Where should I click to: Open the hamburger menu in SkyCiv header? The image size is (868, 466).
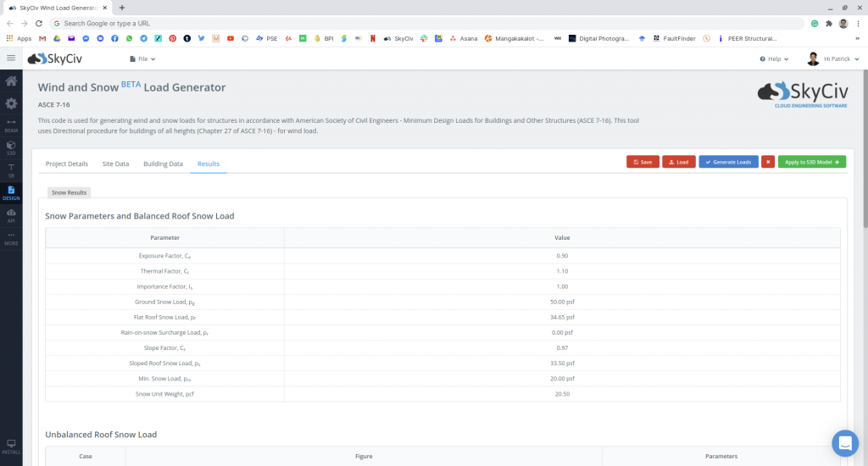11,58
